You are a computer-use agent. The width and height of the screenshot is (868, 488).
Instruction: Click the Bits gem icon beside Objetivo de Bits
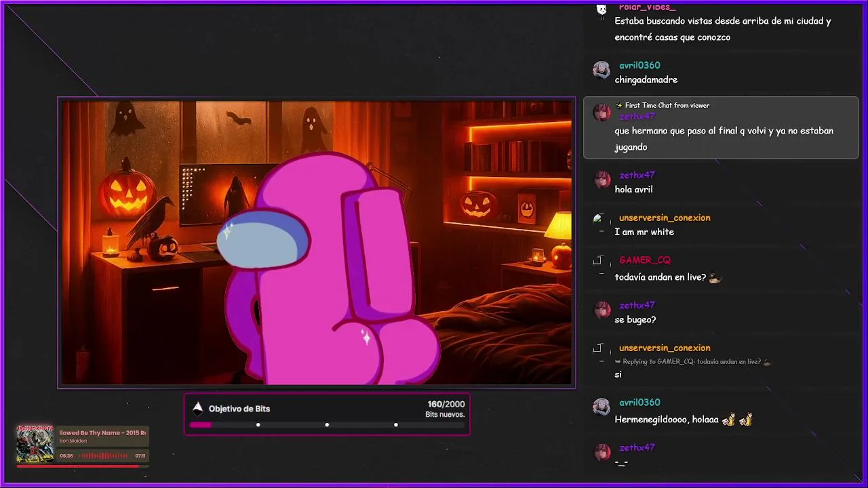pos(197,408)
